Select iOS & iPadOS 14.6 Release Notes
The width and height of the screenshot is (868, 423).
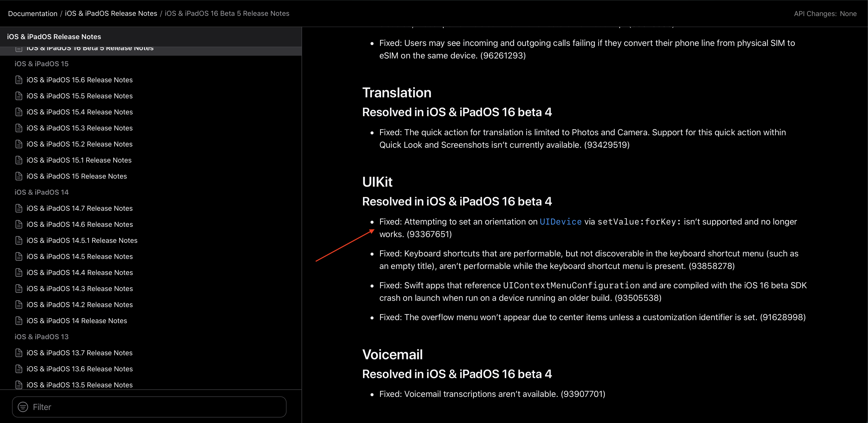pos(80,225)
